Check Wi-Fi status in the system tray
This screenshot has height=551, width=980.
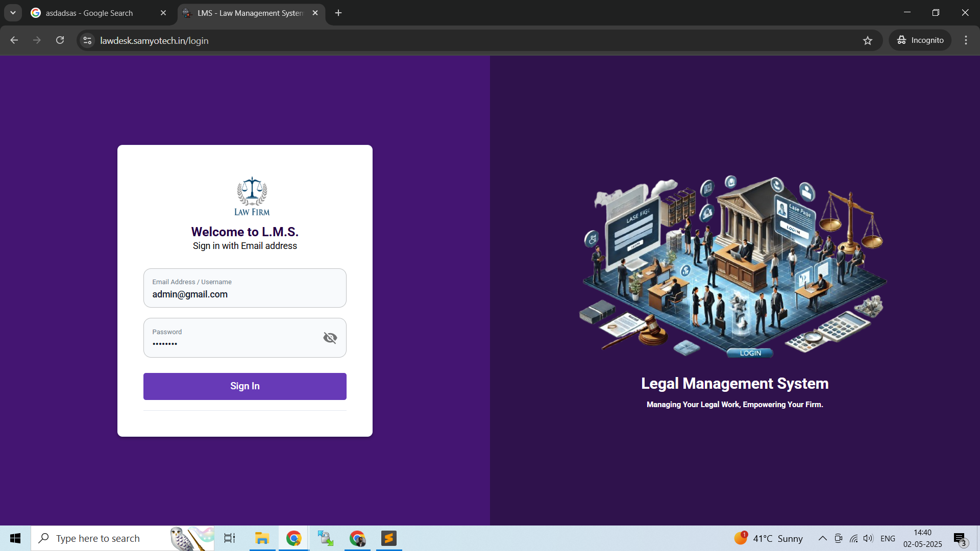pos(853,538)
